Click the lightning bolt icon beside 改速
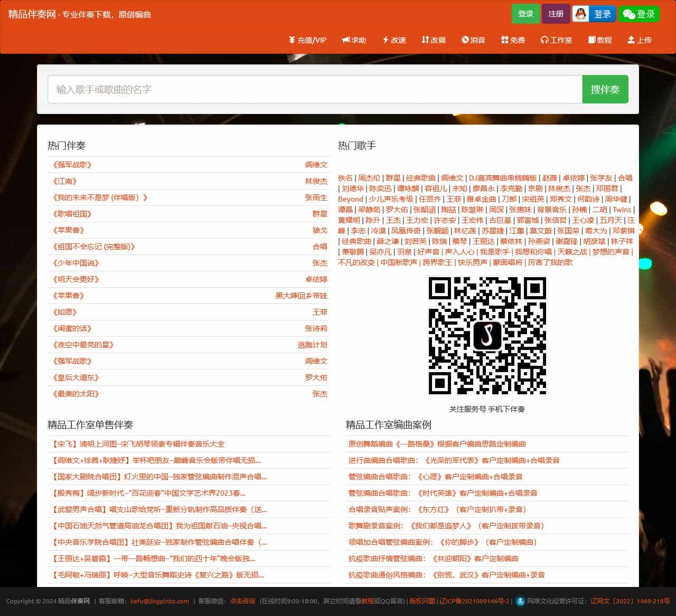The image size is (676, 616). [x=386, y=40]
